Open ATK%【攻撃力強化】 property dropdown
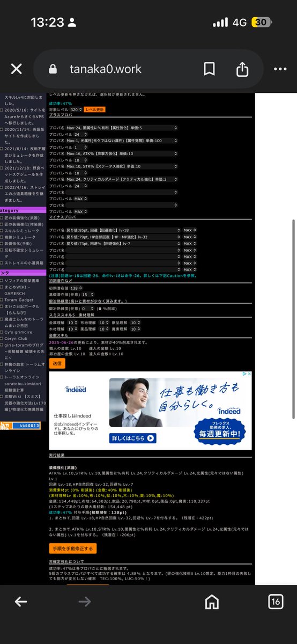Viewport: 297px width, 644px height. [122, 153]
